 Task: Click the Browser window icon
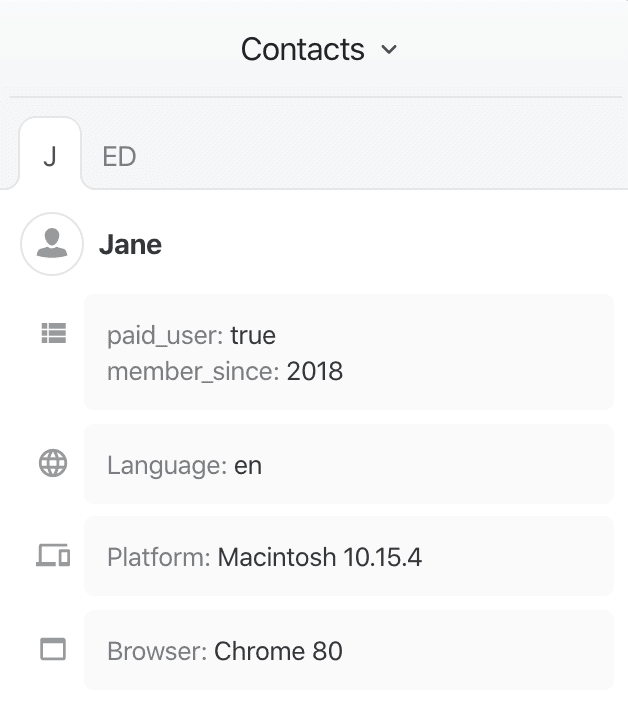coord(53,649)
